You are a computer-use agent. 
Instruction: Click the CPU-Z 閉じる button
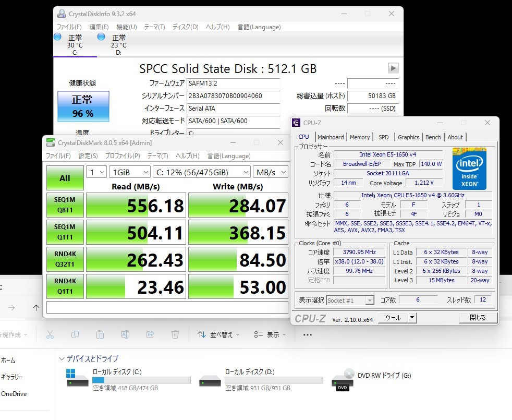pyautogui.click(x=478, y=317)
